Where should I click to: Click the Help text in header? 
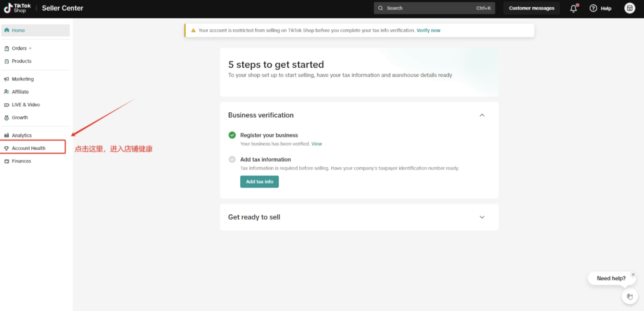coord(606,8)
